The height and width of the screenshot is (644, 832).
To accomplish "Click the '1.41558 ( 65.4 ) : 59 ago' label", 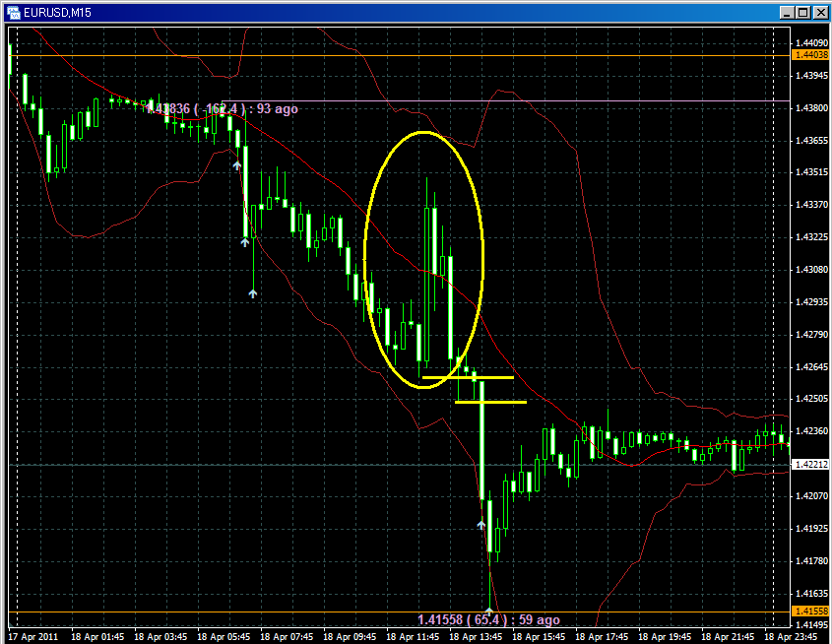I will point(488,620).
